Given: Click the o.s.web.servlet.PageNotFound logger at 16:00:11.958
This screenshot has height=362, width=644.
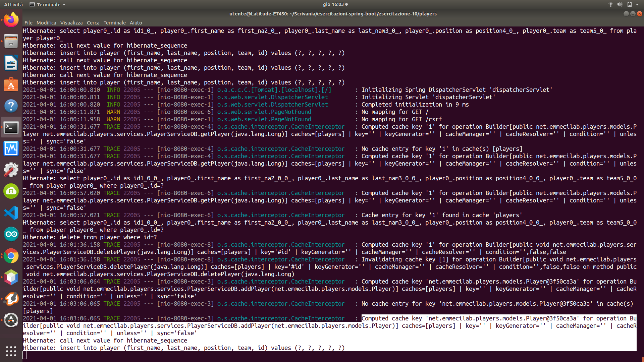Looking at the screenshot, I should point(264,119).
